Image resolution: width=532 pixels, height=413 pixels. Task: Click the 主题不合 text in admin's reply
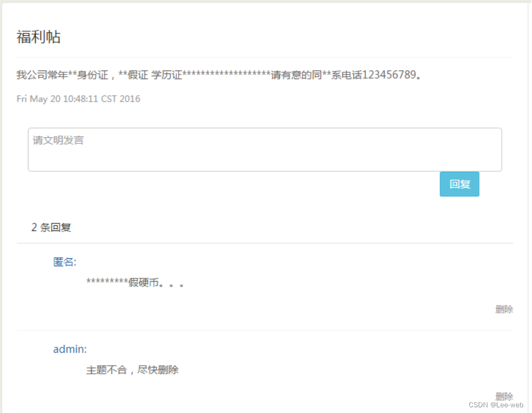[x=106, y=370]
